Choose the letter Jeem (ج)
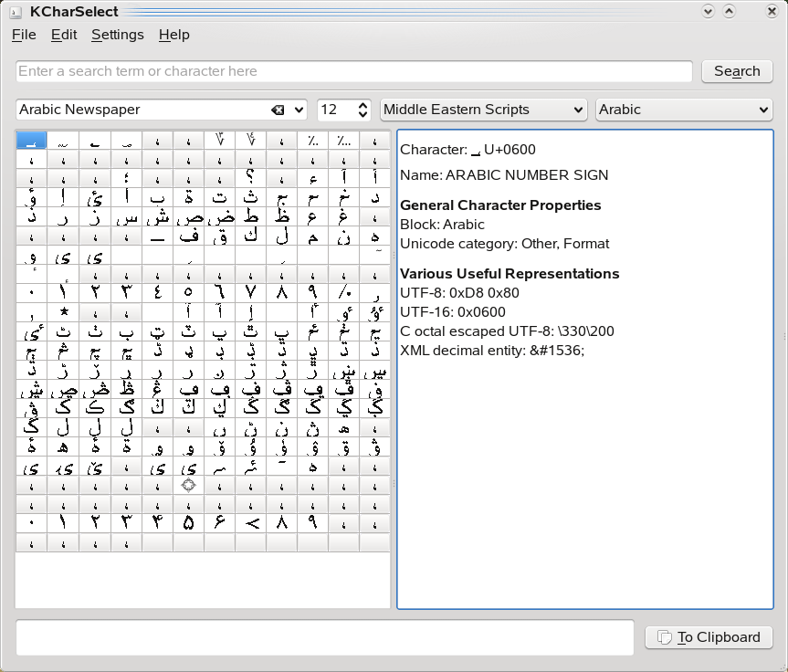 (x=281, y=197)
